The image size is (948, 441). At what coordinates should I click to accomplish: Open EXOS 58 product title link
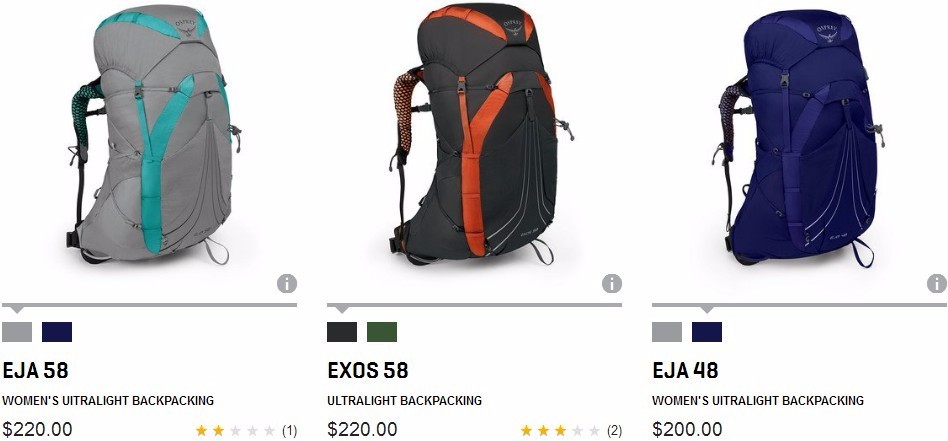point(368,370)
